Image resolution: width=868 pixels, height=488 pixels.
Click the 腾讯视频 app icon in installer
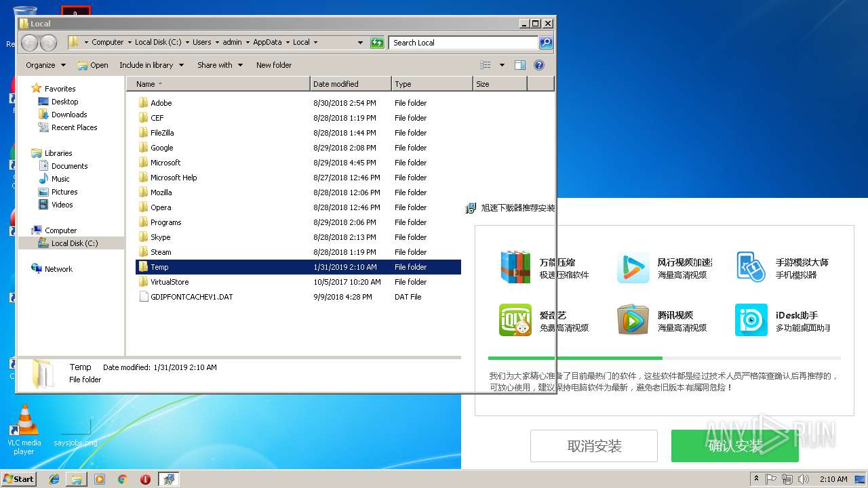633,320
